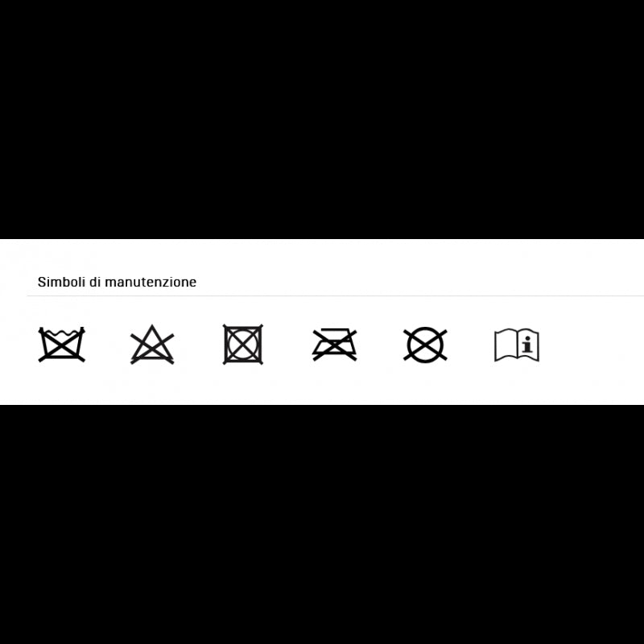Select the do-not-bleach crossed triangle icon

pos(152,345)
